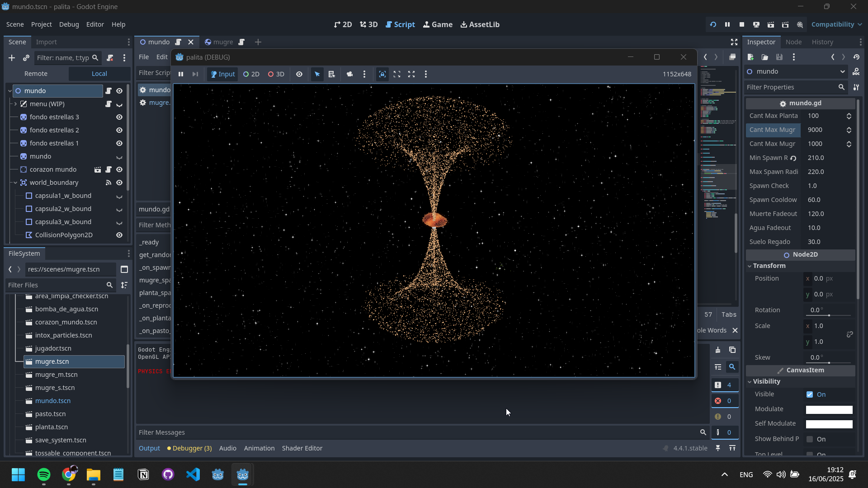Switch to the Node tab
868x488 pixels.
click(793, 42)
